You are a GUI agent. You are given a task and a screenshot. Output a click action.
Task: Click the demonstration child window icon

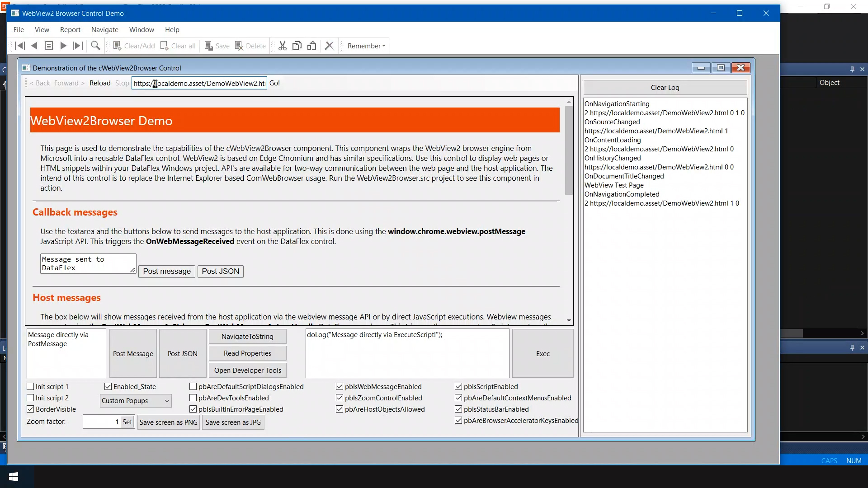(26, 68)
